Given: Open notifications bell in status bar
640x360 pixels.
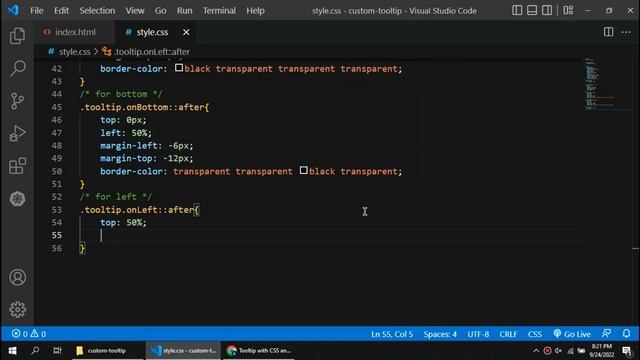Looking at the screenshot, I should coord(626,334).
